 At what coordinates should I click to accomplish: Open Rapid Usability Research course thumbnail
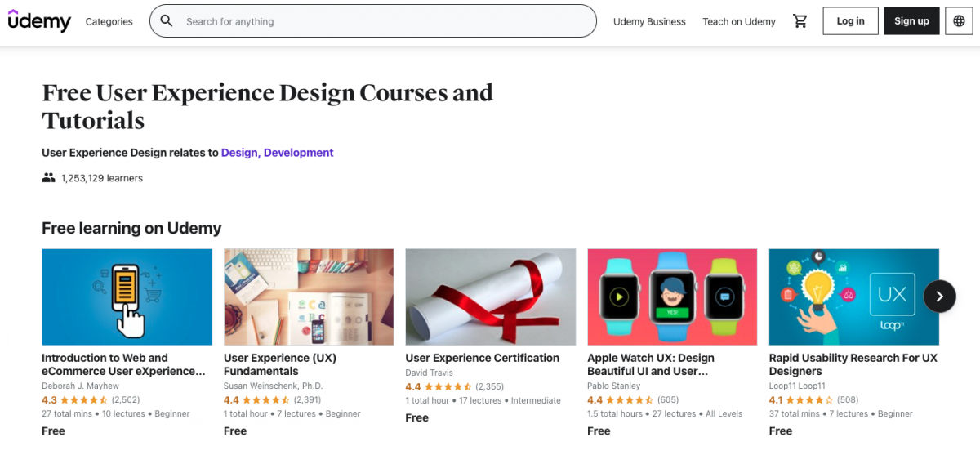pyautogui.click(x=854, y=297)
